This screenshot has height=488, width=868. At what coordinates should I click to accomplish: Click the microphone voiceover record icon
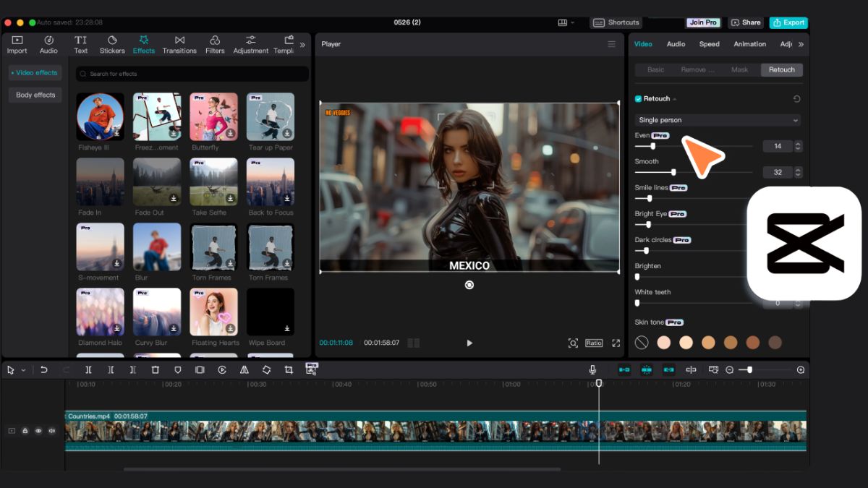[x=593, y=369]
